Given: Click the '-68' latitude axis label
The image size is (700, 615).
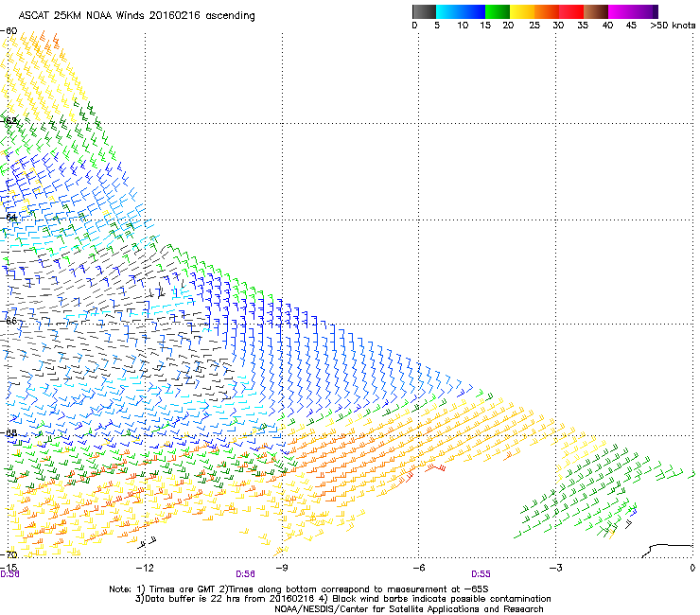Looking at the screenshot, I should click(x=9, y=433).
